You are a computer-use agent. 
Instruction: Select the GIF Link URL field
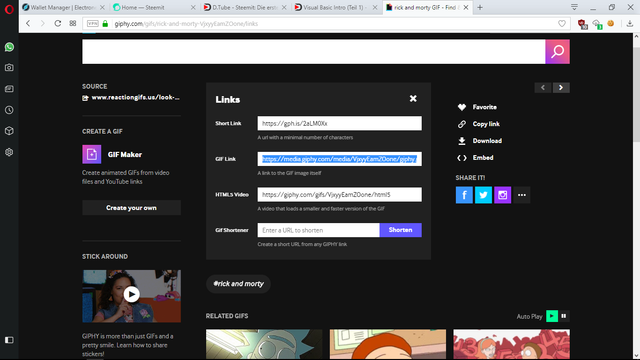[x=340, y=159]
